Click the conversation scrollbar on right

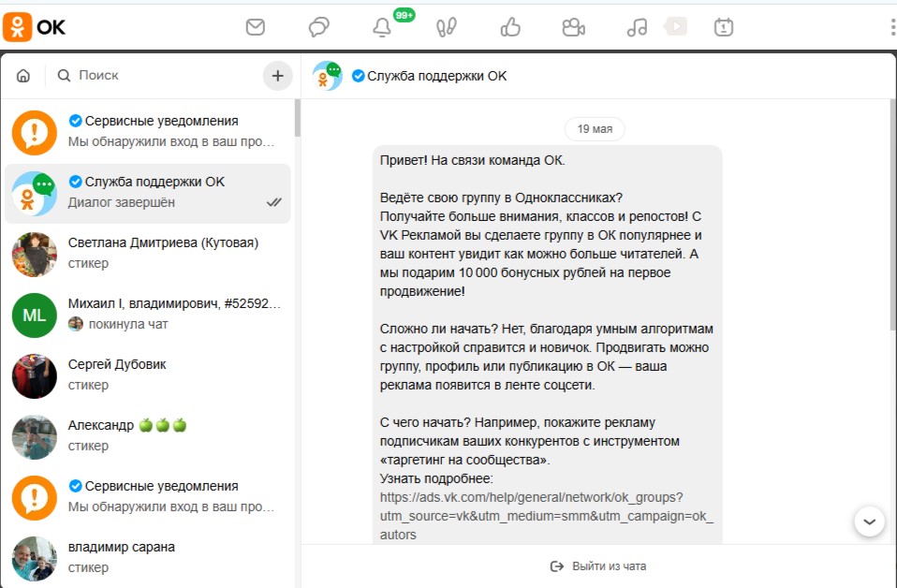point(893,215)
